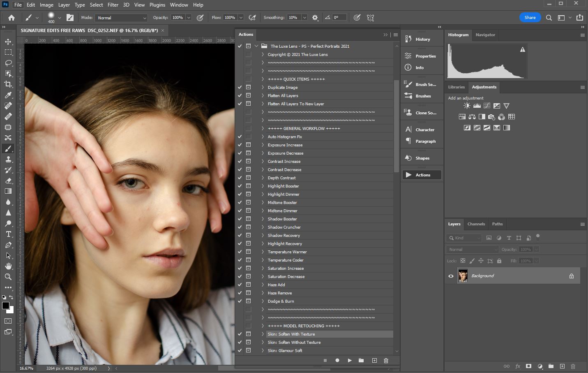Delete action using the trash icon
This screenshot has height=373, width=588.
point(386,361)
